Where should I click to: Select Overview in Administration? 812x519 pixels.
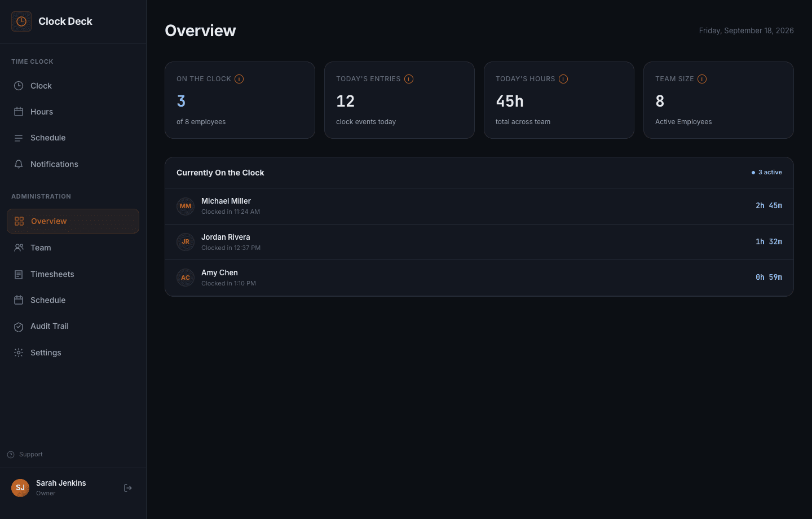(73, 221)
